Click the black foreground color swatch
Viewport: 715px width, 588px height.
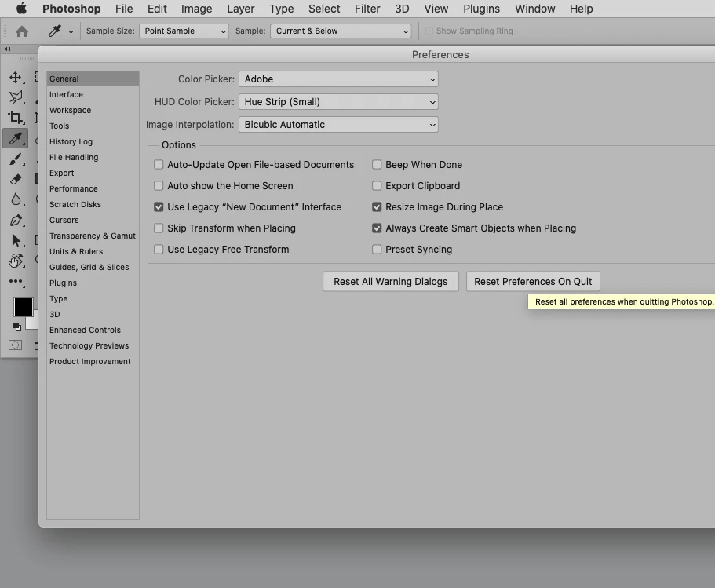click(x=23, y=306)
